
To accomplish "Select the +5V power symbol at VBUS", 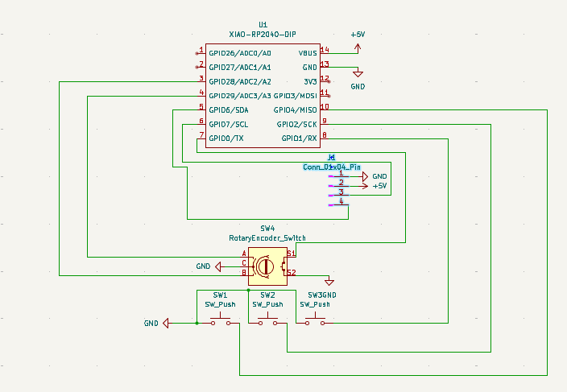I will 358,48.
